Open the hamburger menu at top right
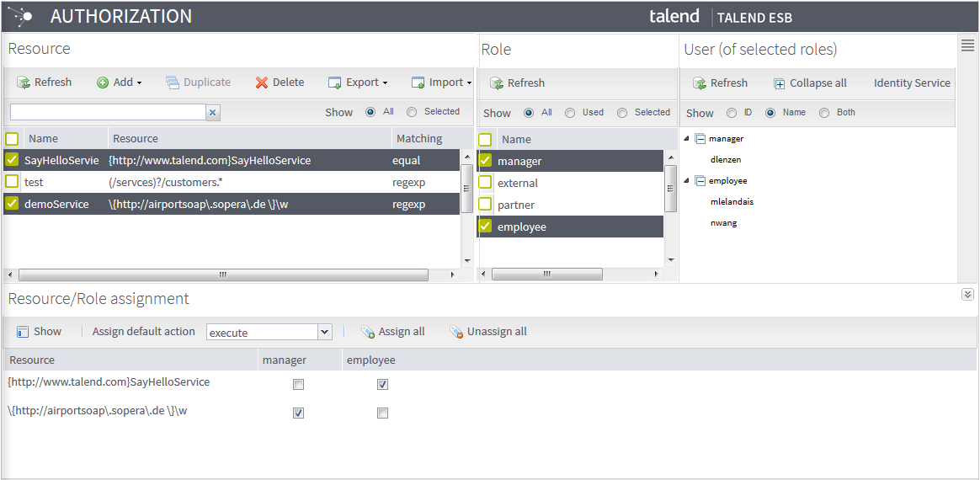The image size is (980, 480). (967, 46)
